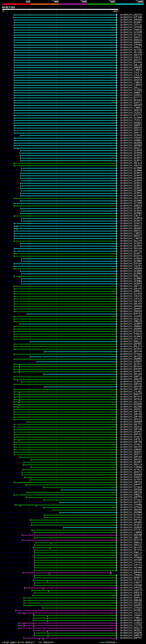146x644 pixels.
Task: Select label UniRef100_O65771
Action: click(131, 454)
